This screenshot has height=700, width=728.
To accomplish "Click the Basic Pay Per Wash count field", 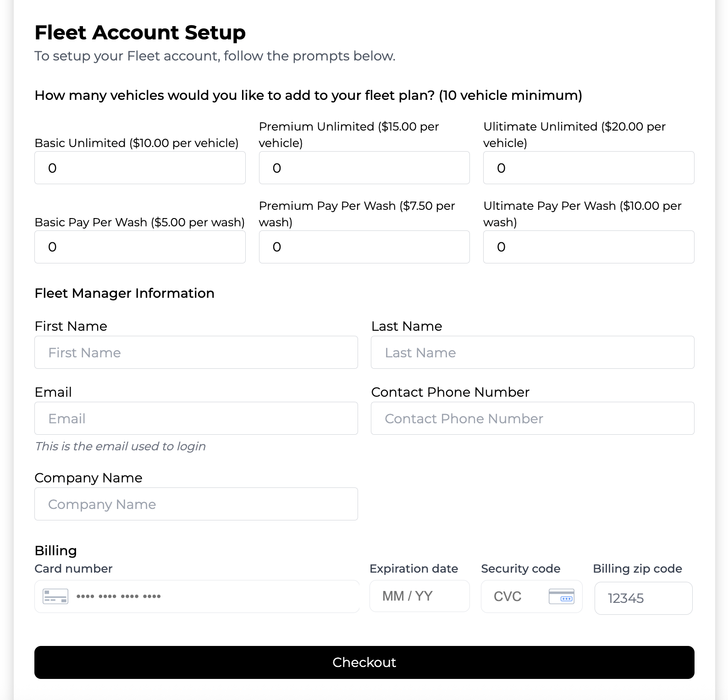I will [139, 247].
